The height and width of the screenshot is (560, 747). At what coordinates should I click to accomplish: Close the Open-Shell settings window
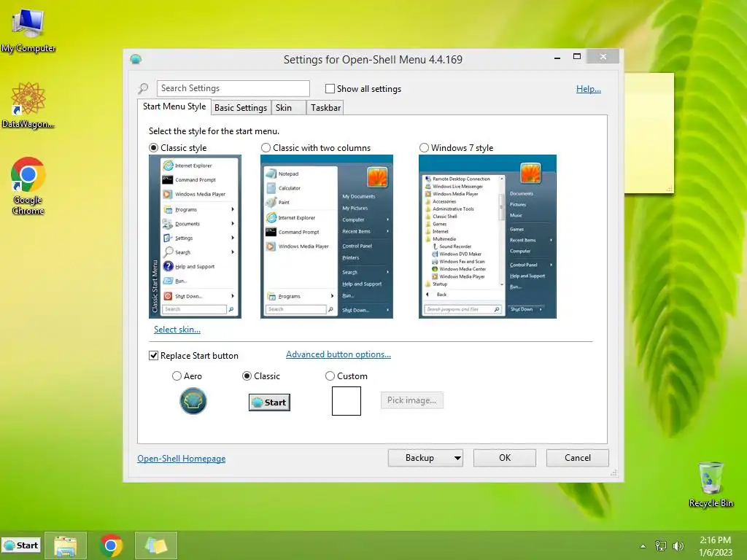click(603, 57)
